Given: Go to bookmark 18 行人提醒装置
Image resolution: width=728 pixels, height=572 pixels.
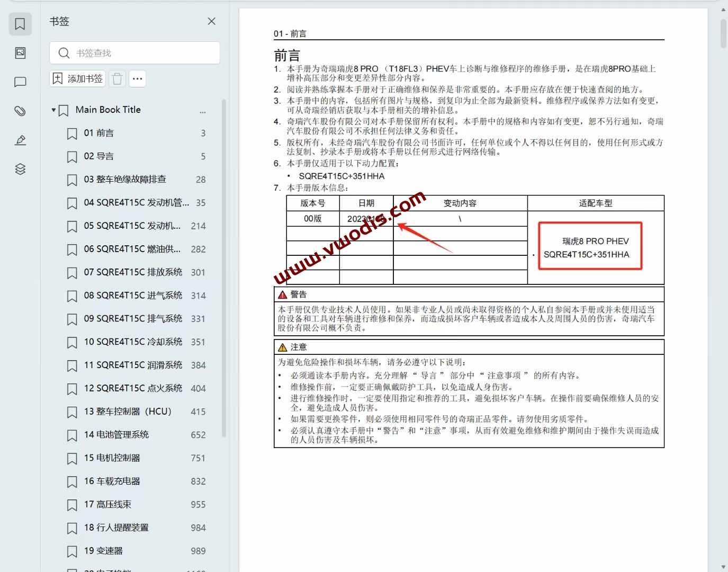Looking at the screenshot, I should 116,528.
